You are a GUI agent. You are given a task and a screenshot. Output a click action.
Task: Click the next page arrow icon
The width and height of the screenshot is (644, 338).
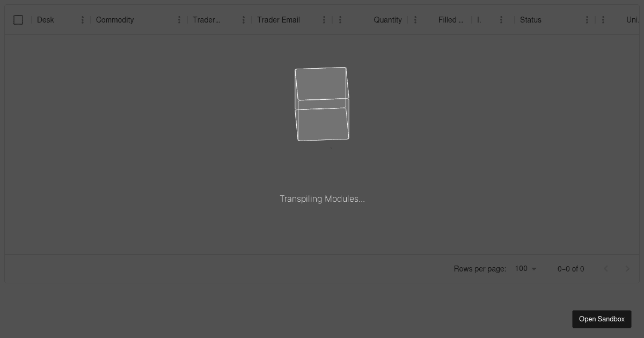tap(627, 269)
